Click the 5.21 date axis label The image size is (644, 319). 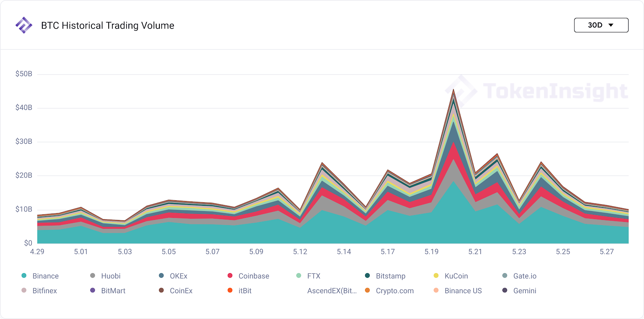pos(475,252)
